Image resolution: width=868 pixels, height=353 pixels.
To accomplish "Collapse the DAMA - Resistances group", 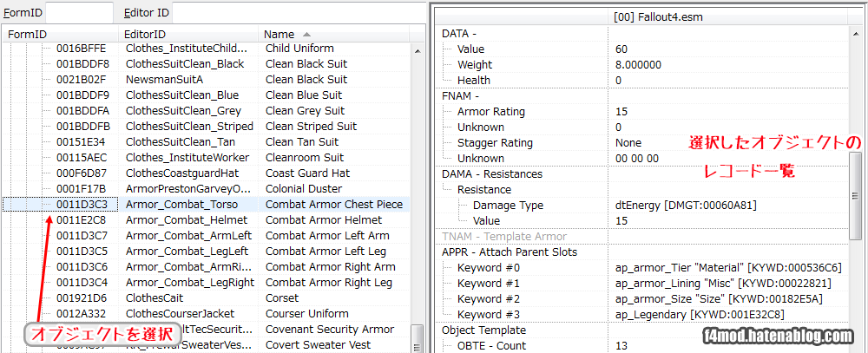I will coord(490,174).
